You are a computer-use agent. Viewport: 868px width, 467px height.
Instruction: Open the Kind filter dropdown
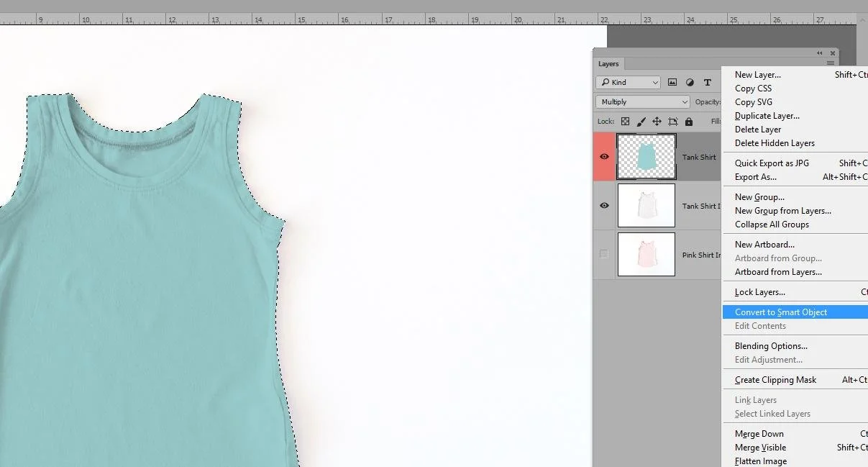pyautogui.click(x=629, y=83)
